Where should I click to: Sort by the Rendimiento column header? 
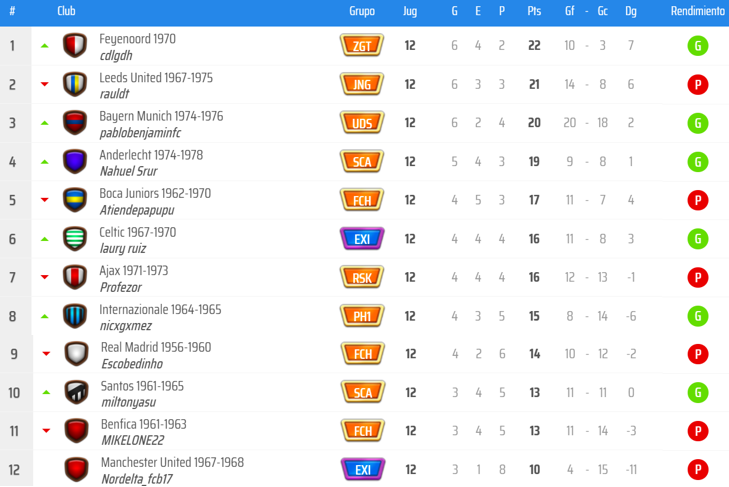pos(697,11)
